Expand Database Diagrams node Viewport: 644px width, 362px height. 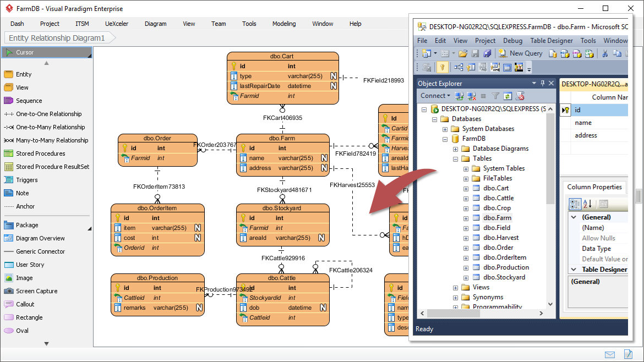456,149
